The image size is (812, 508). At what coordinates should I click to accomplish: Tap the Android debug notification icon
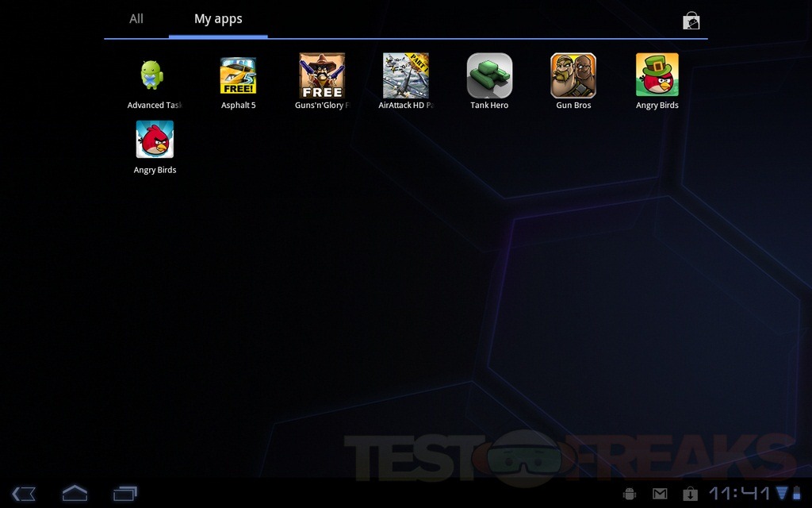tap(630, 494)
